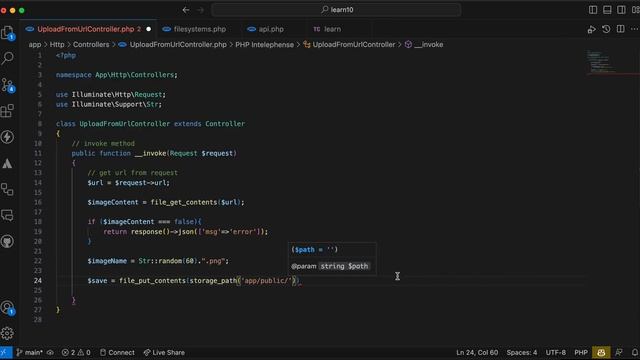The width and height of the screenshot is (640, 360).
Task: Start Live Share from status bar
Action: click(164, 353)
